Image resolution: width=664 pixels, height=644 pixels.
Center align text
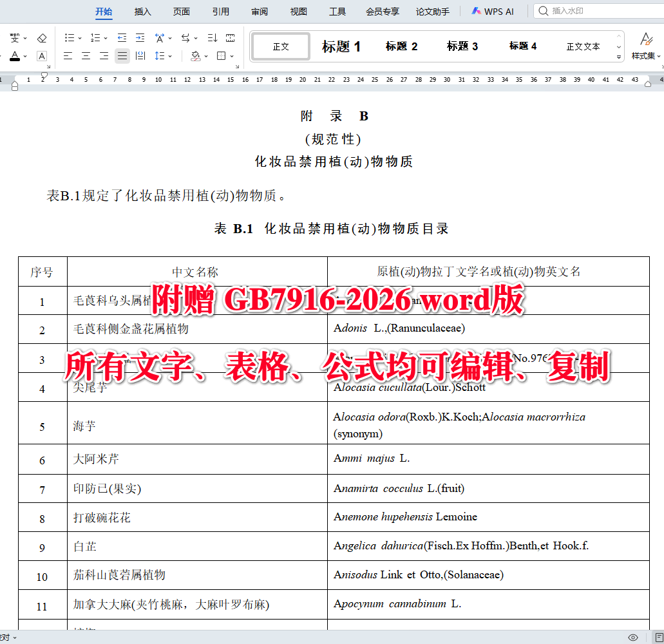point(86,56)
